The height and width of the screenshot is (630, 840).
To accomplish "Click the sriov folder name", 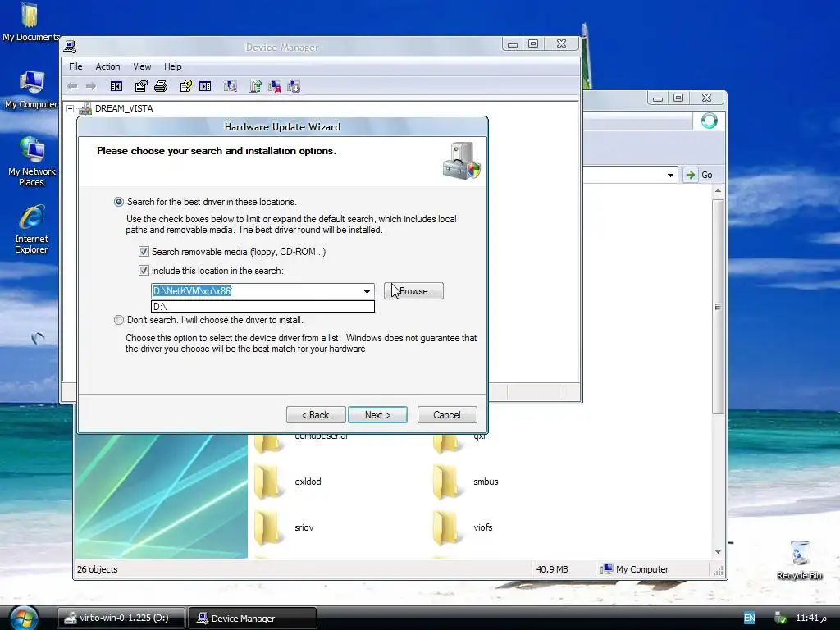I will point(304,527).
